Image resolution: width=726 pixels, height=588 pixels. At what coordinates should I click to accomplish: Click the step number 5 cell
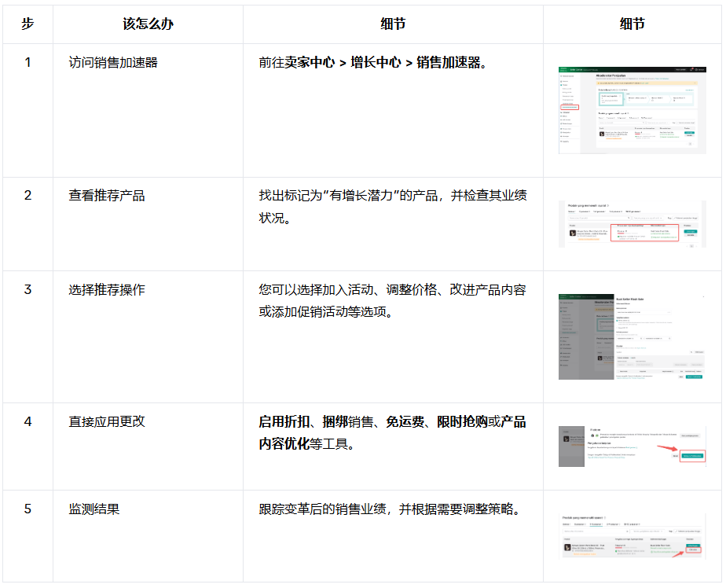pyautogui.click(x=27, y=509)
